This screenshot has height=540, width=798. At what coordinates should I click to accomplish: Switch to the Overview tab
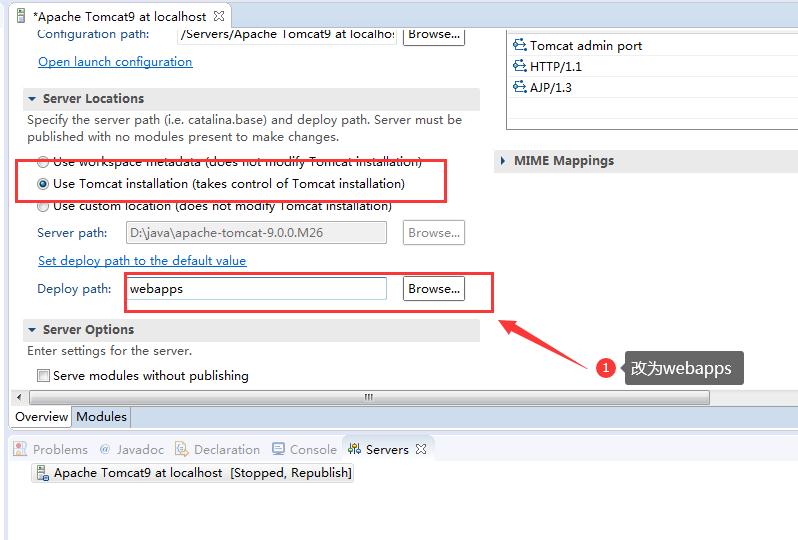click(x=41, y=416)
